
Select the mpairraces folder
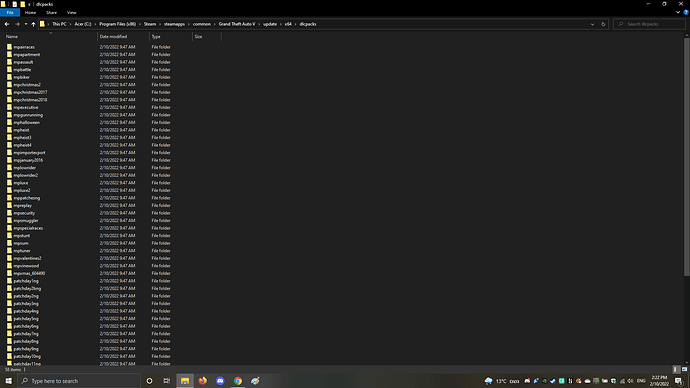(x=24, y=47)
